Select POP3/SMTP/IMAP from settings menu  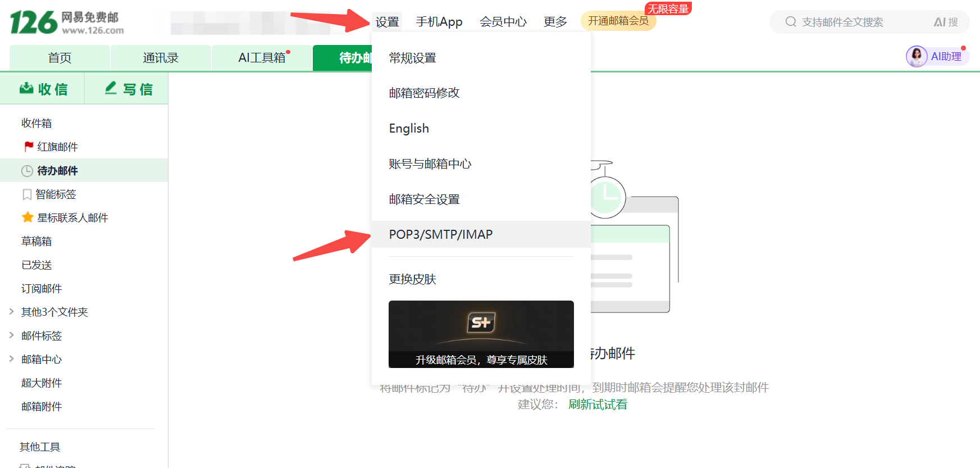[440, 234]
